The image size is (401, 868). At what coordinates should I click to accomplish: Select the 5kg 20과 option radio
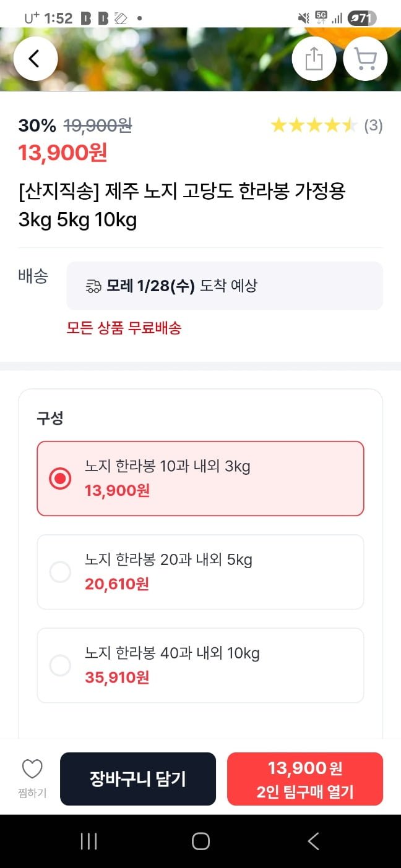tap(60, 572)
